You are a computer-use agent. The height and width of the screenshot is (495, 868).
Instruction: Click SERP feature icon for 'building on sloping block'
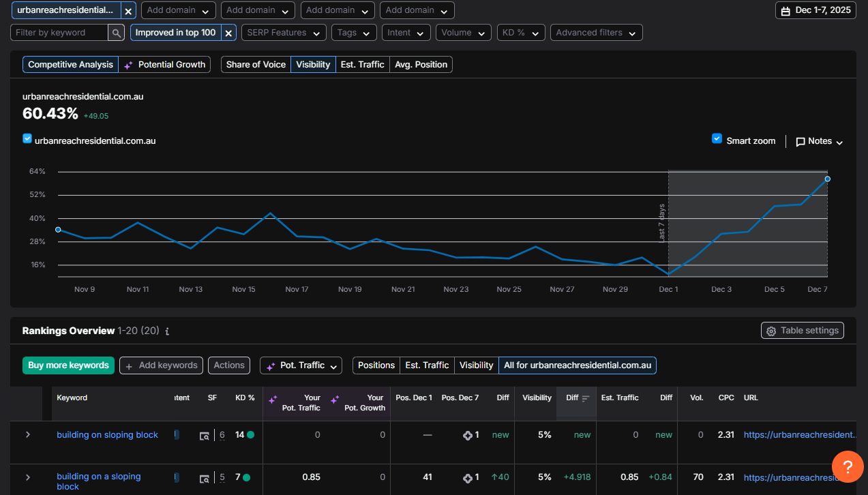point(205,436)
